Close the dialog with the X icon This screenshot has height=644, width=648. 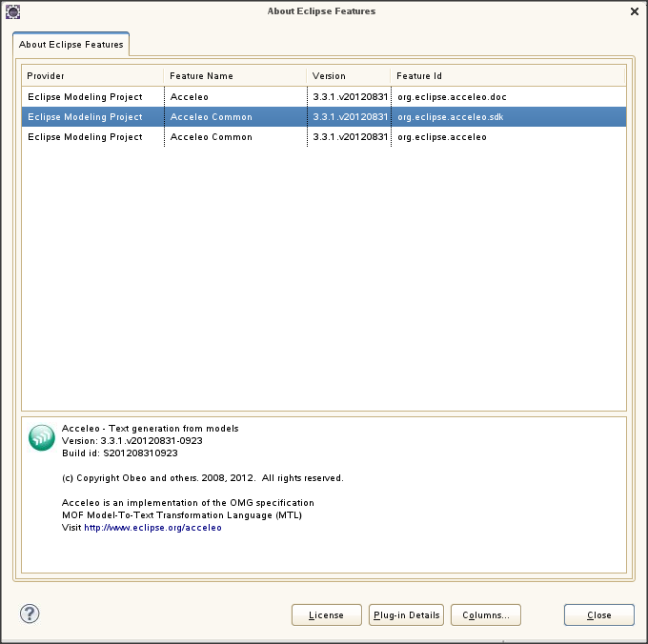coord(635,11)
